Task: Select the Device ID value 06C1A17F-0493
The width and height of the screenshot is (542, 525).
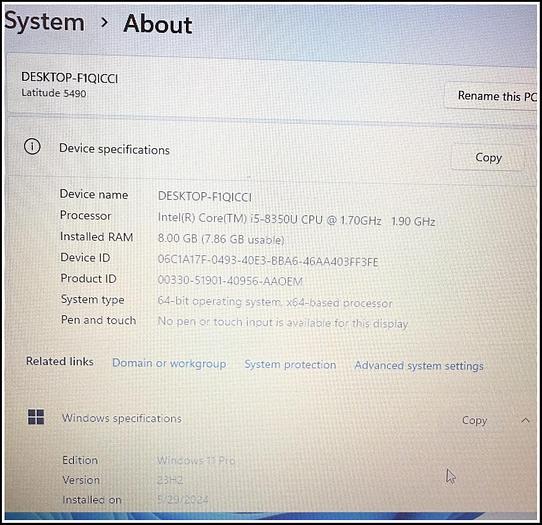Action: [x=268, y=260]
